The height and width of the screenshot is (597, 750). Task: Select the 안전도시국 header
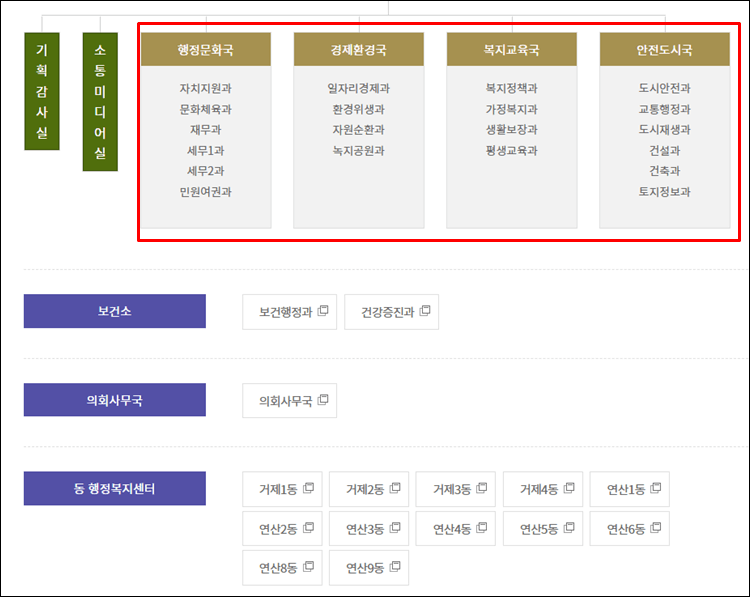[x=665, y=49]
